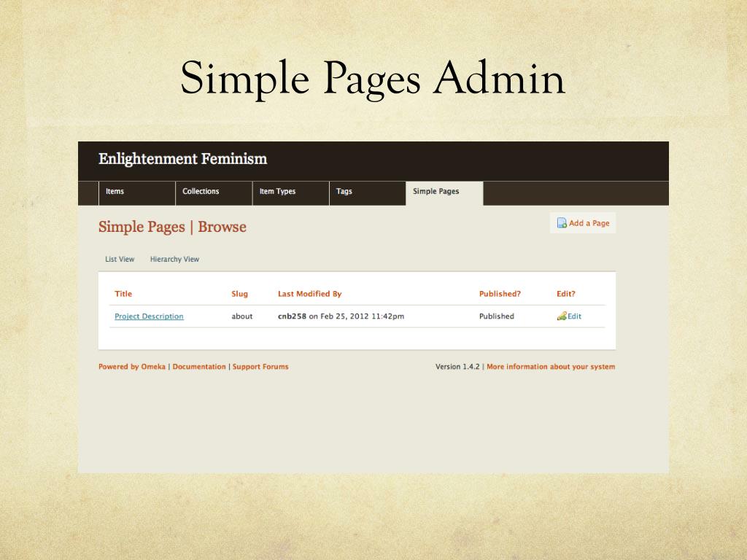Open the Collections tab
Screen dimensions: 747x560
click(x=214, y=192)
